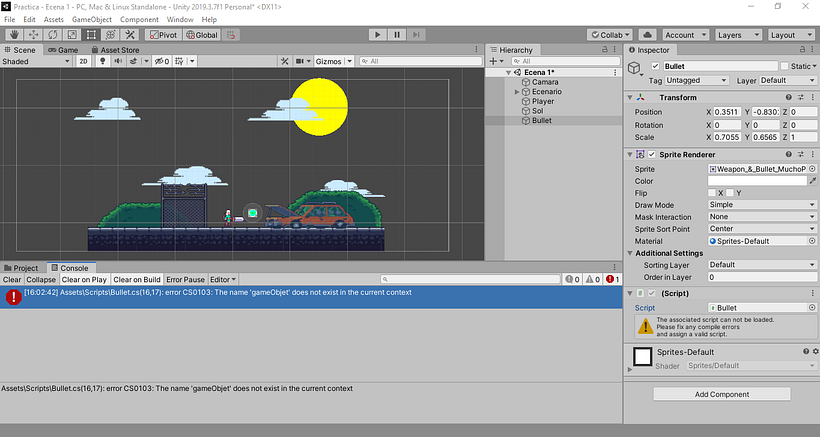Toggle scene grid visibility icon
Image resolution: width=820 pixels, height=437 pixels.
179,61
